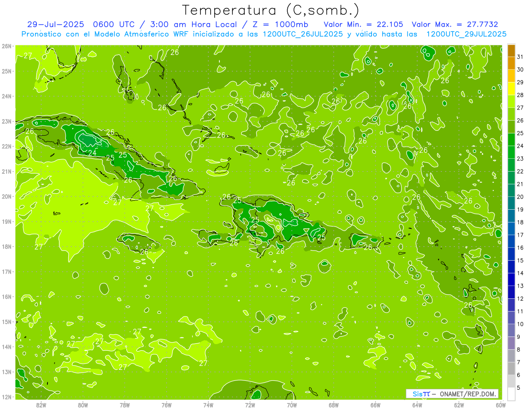Click gray color bar segment between 6 and 7
This screenshot has height=411, width=532.
pos(511,368)
